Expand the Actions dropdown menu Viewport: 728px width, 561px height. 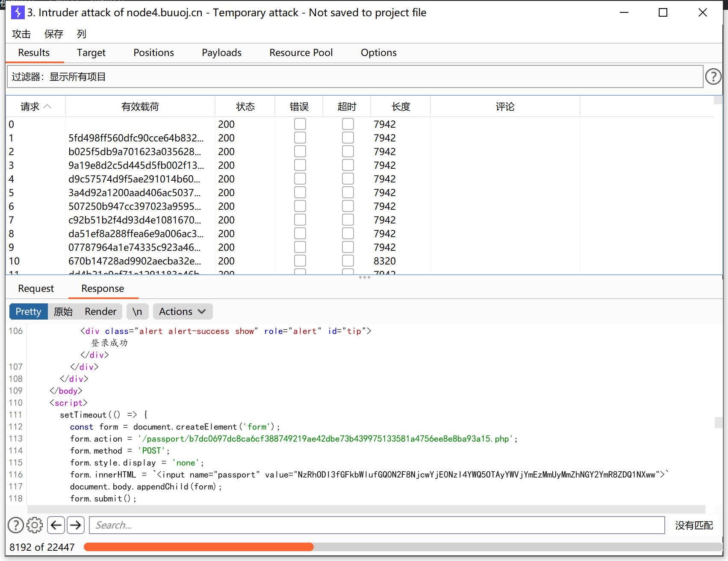[x=183, y=311]
